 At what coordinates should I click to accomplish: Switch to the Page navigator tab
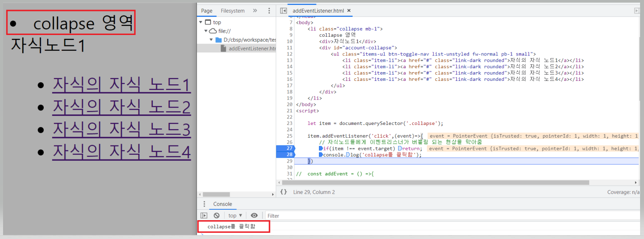[207, 11]
